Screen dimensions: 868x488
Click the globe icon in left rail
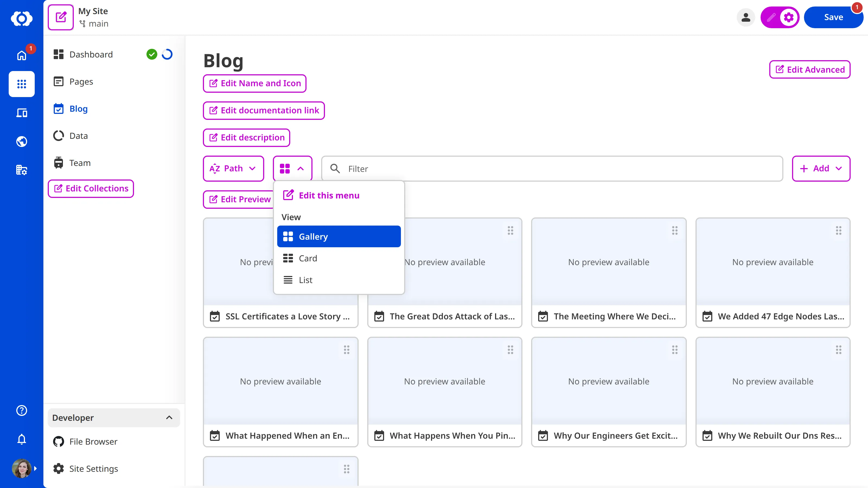22,142
